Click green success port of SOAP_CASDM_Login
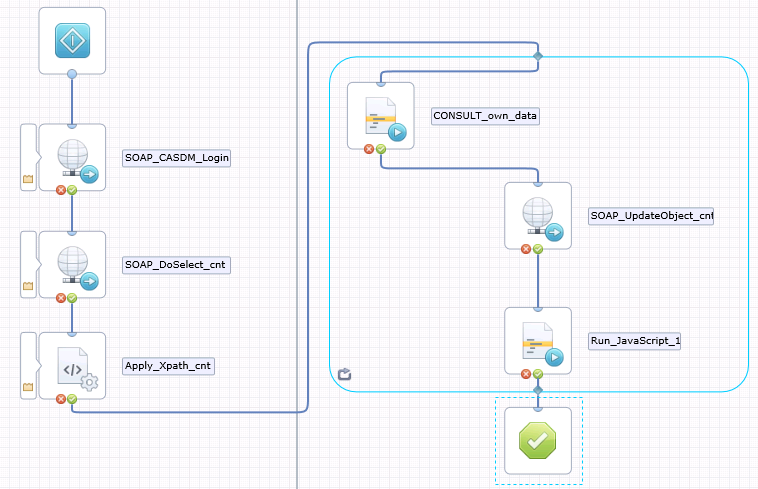Image resolution: width=758 pixels, height=489 pixels. click(72, 190)
